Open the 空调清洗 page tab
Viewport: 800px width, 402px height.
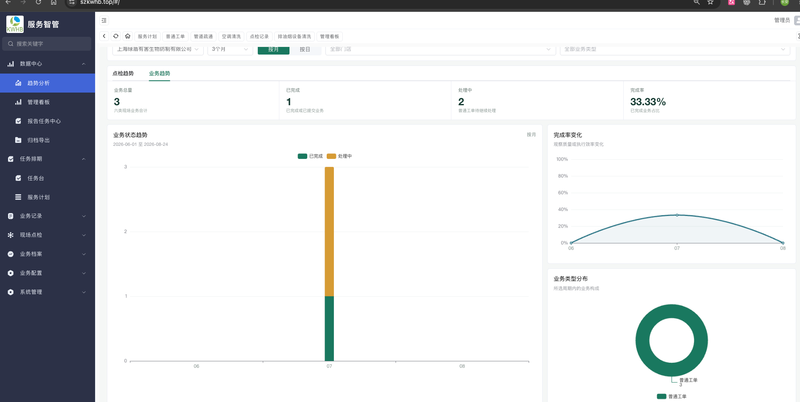pos(231,37)
